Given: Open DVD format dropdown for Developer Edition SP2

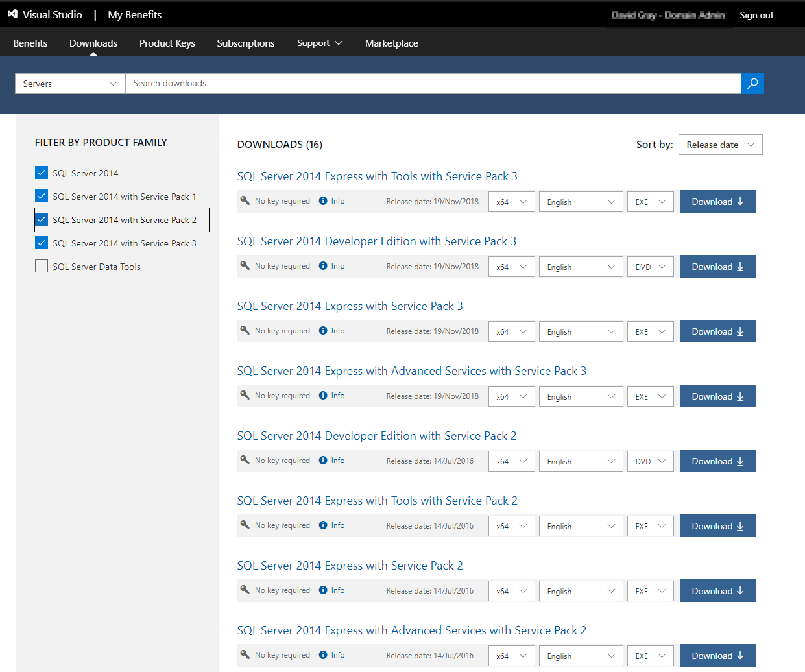Looking at the screenshot, I should pos(651,461).
